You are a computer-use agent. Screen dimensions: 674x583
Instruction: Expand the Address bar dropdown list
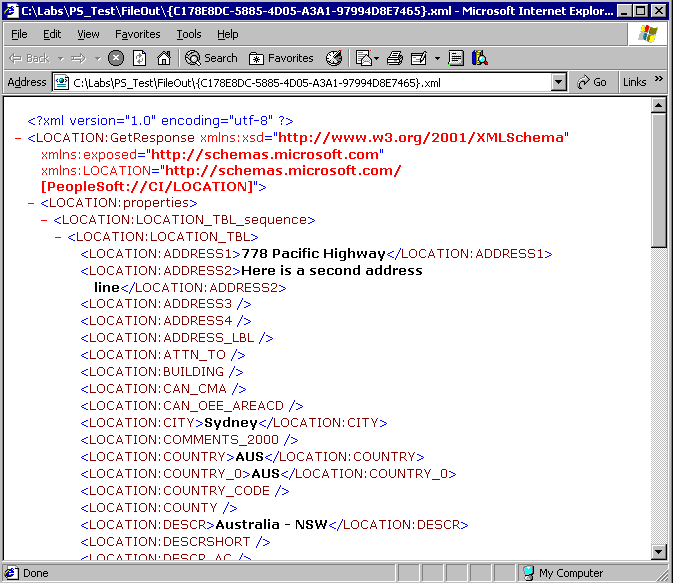tap(558, 82)
